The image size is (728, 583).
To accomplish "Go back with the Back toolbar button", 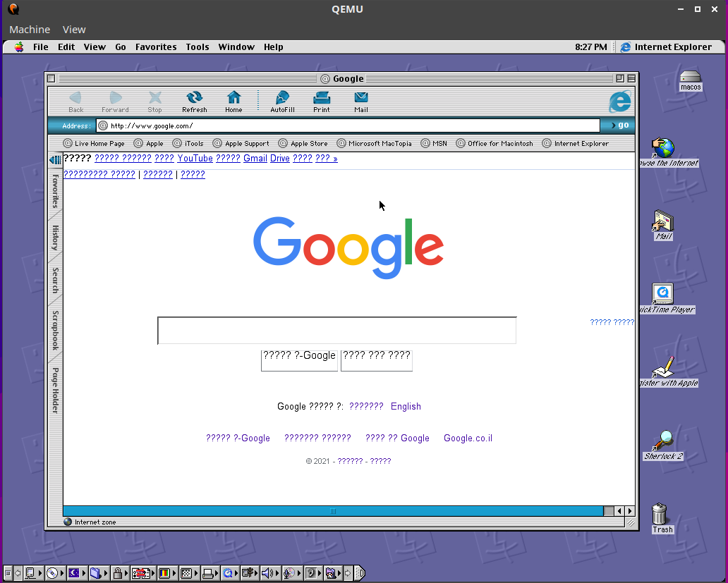I will (x=75, y=102).
